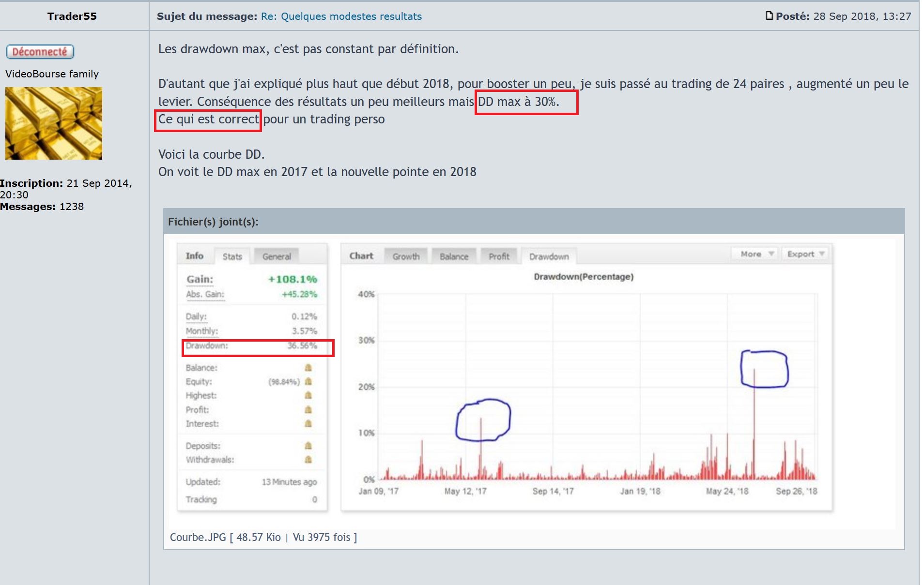
Task: Click the line about 'DD max en 2017'
Action: [317, 172]
